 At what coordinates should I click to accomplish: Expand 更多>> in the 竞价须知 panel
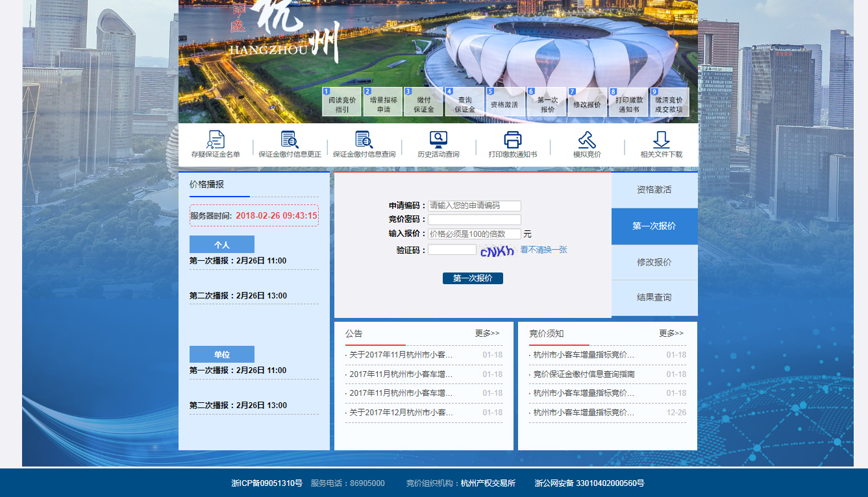coord(671,333)
